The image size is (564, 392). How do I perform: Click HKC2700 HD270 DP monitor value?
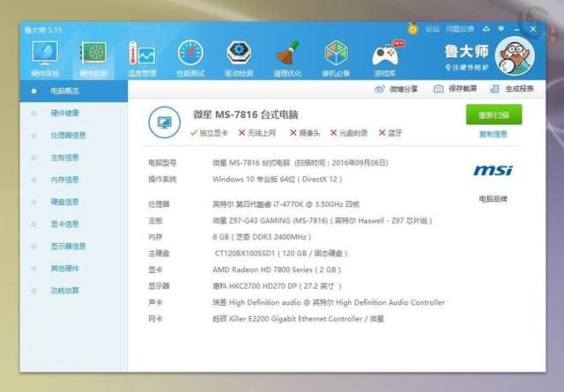click(277, 286)
